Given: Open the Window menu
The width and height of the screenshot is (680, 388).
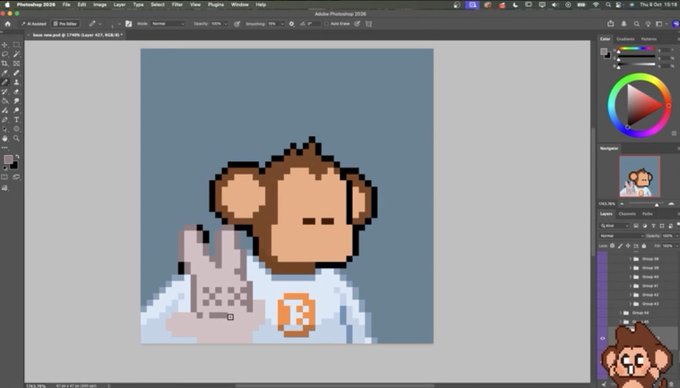Looking at the screenshot, I should pyautogui.click(x=239, y=5).
